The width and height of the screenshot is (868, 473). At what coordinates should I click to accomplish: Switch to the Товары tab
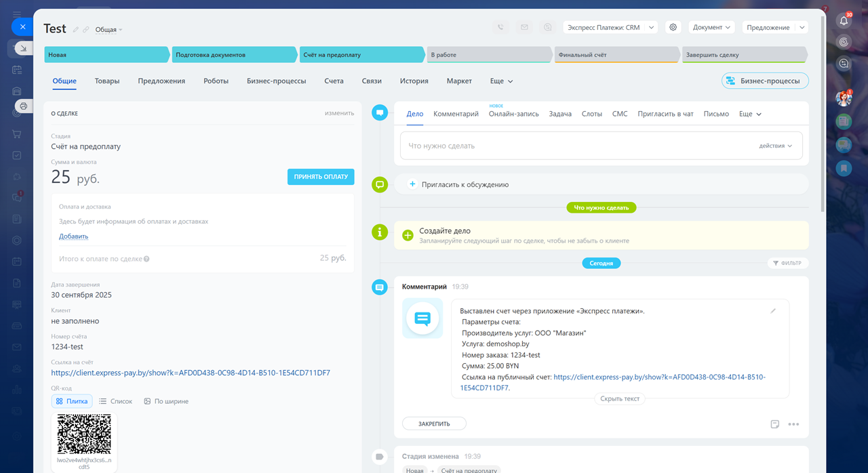coord(107,81)
